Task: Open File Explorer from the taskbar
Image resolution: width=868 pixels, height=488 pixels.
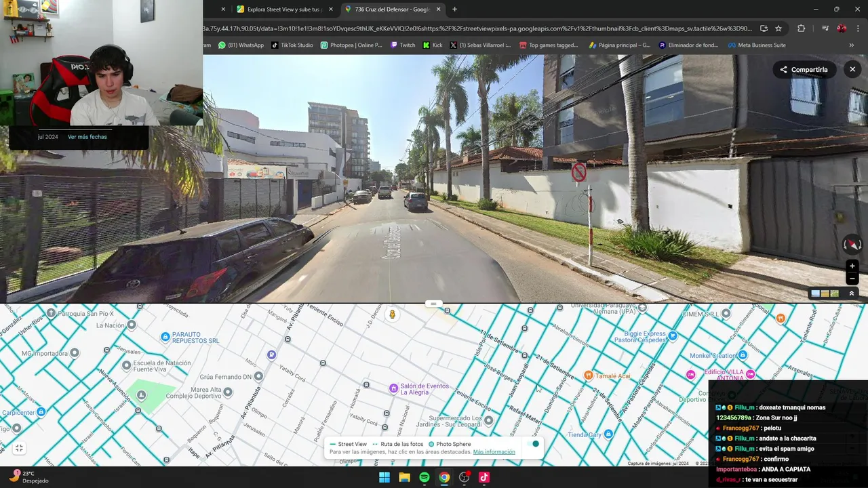Action: point(404,477)
